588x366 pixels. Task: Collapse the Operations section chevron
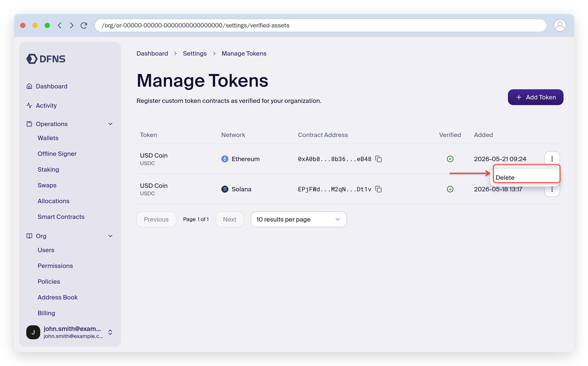[x=110, y=124]
